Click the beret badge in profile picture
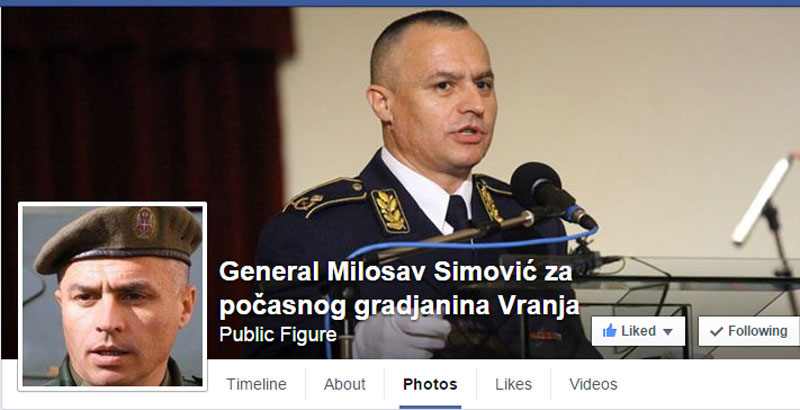The height and width of the screenshot is (410, 800). 145,223
